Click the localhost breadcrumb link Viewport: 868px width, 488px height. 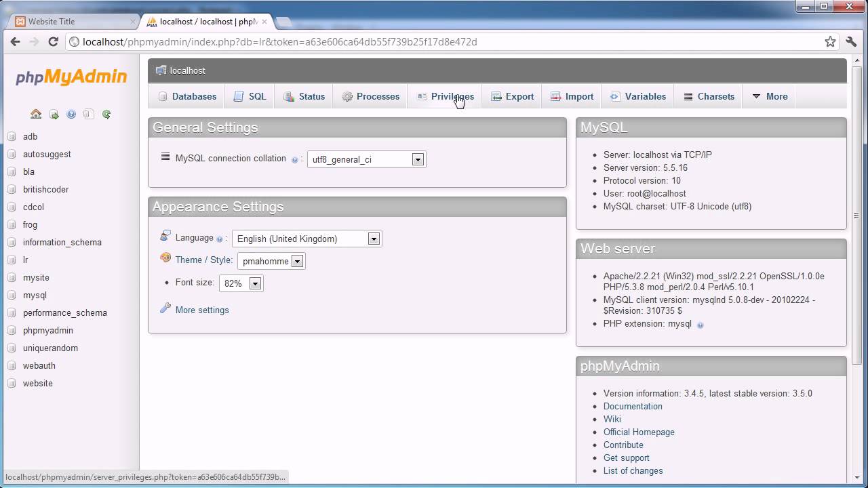coord(187,70)
